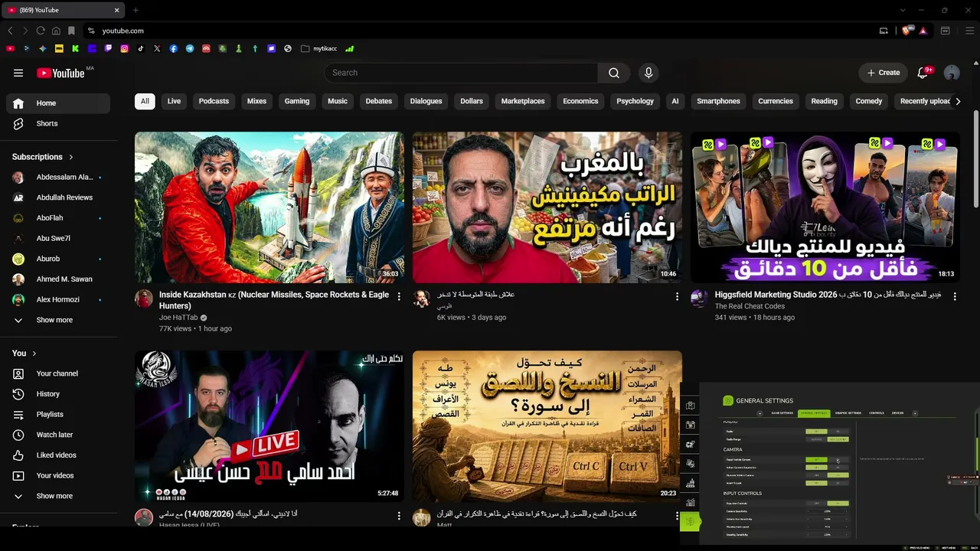Viewport: 980px width, 551px height.
Task: Go to the browser home page
Action: (56, 31)
